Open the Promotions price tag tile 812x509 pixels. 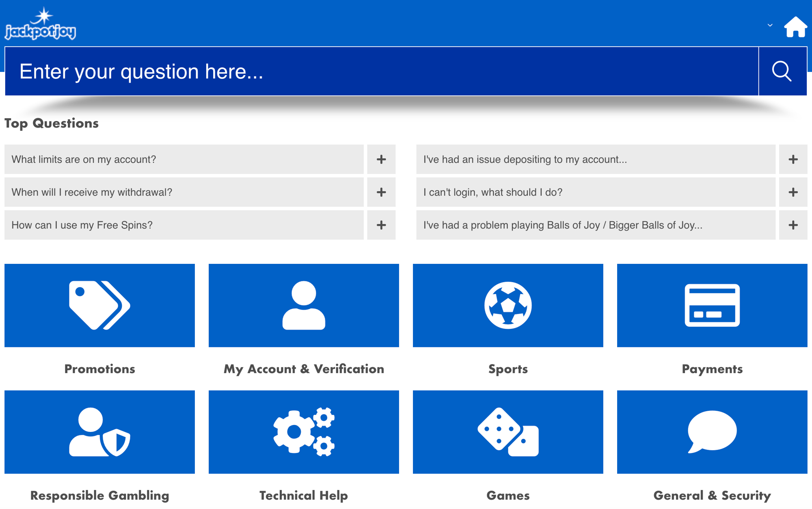[99, 305]
